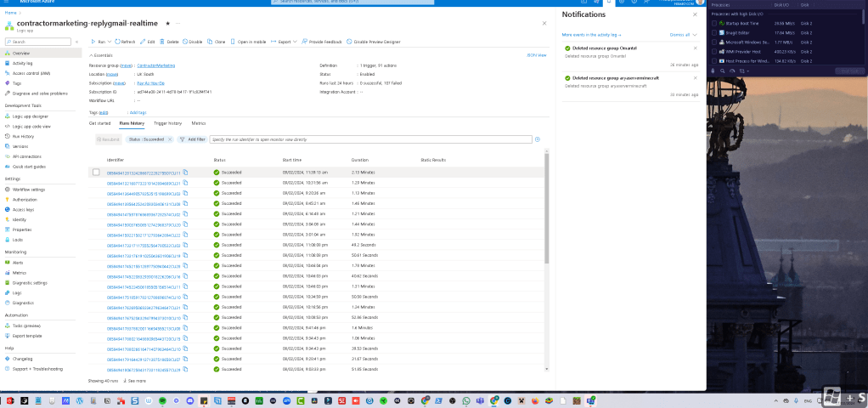868x408 pixels.
Task: Open the capture tool dropdown in the process monitor
Action: pos(748,71)
